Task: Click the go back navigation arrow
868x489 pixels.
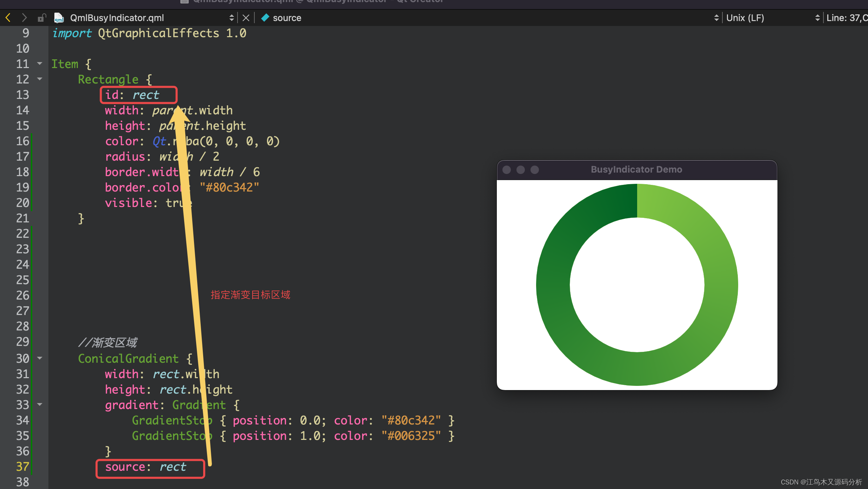Action: [x=8, y=18]
